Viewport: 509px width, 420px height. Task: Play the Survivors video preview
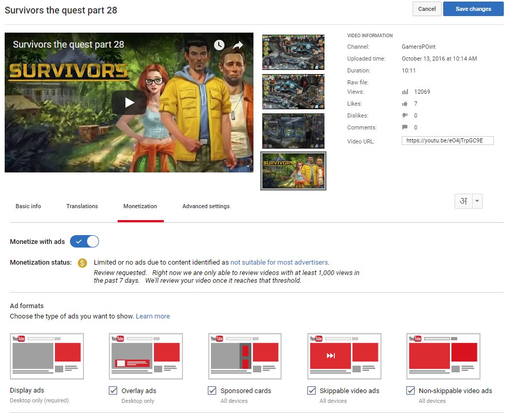pos(129,103)
